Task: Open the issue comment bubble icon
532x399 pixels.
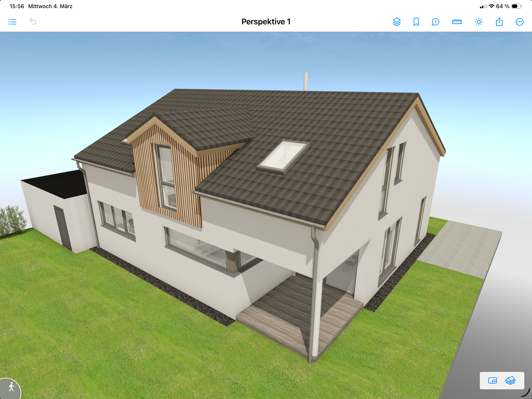Action: (x=435, y=22)
